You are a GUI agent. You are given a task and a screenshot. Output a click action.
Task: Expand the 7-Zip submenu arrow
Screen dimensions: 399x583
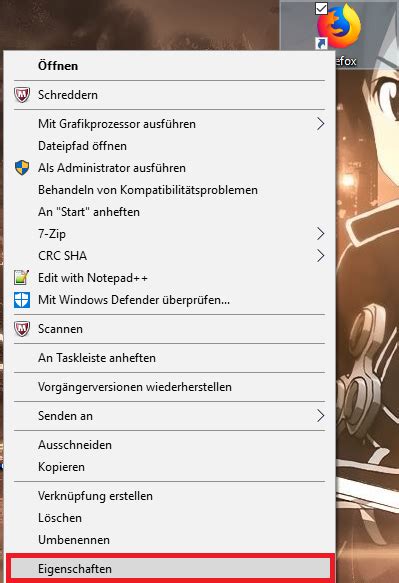pos(321,234)
